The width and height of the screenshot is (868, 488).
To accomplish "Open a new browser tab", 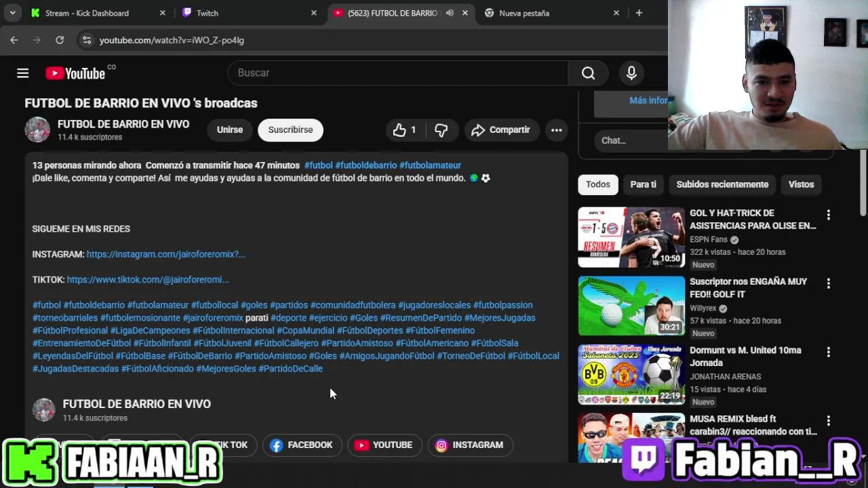I will point(639,13).
